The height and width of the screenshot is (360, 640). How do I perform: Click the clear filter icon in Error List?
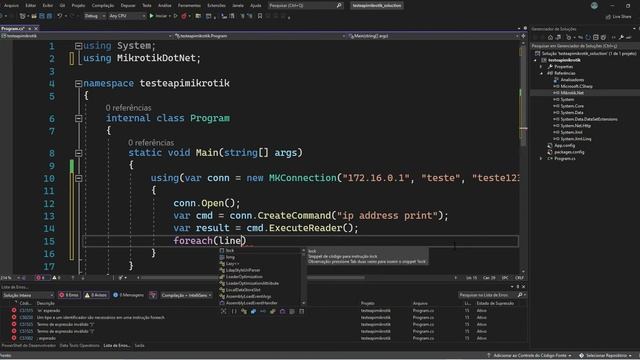pyautogui.click(x=153, y=295)
